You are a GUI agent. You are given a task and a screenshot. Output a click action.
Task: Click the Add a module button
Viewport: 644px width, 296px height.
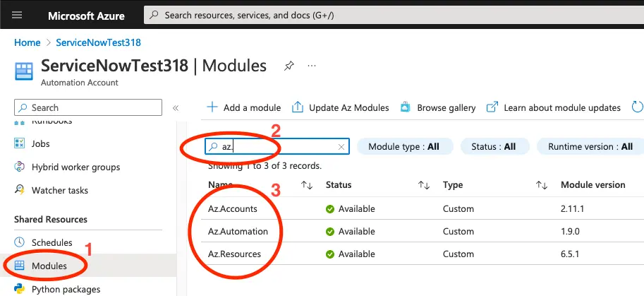pyautogui.click(x=244, y=107)
